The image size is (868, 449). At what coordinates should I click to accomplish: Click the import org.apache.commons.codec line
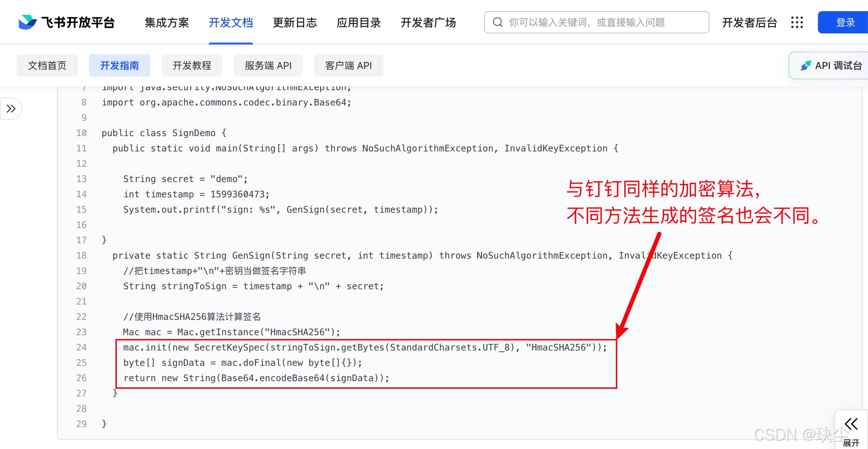[x=226, y=102]
